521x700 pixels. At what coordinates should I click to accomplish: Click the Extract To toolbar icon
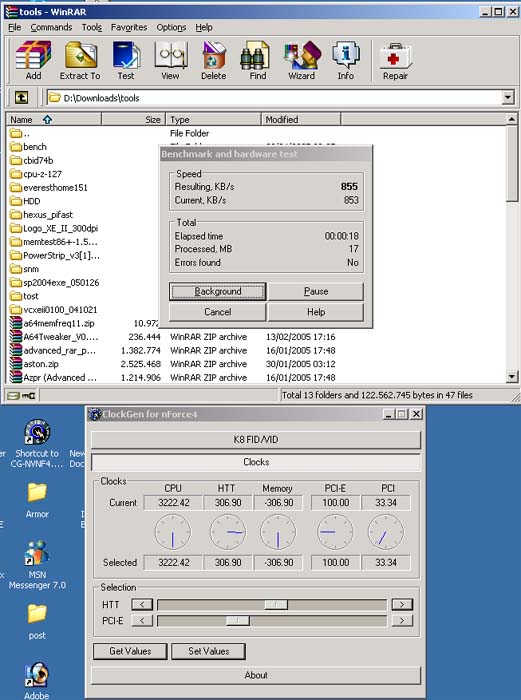pos(80,60)
